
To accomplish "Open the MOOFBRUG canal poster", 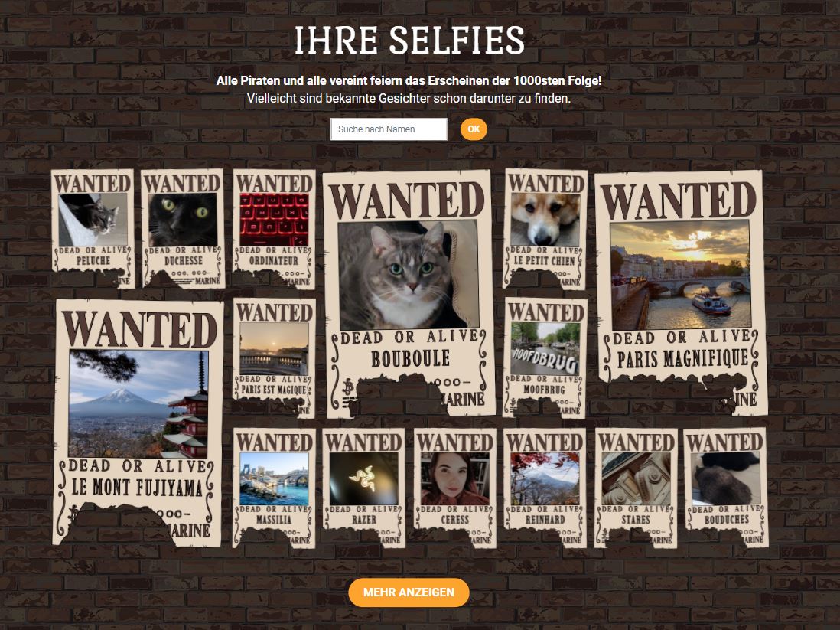I will [x=545, y=357].
